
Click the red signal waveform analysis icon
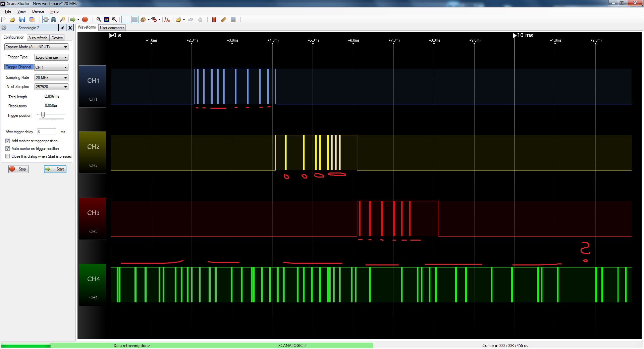[x=167, y=19]
